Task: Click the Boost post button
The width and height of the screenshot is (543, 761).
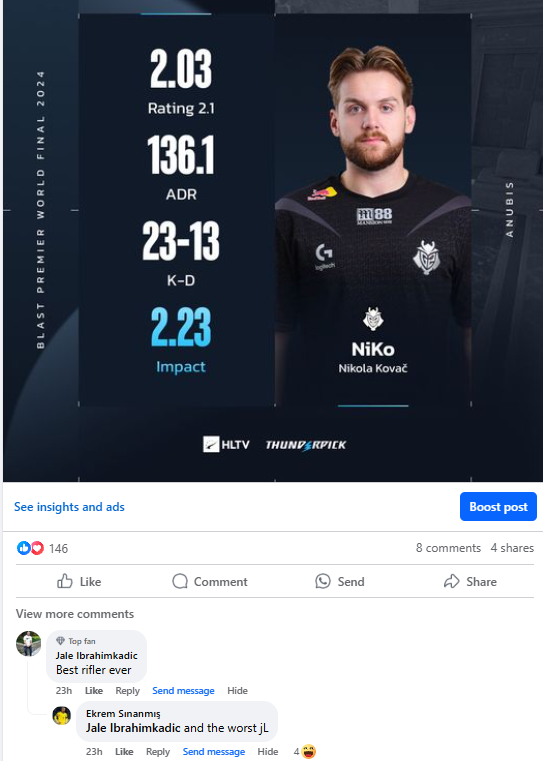Action: pos(498,507)
